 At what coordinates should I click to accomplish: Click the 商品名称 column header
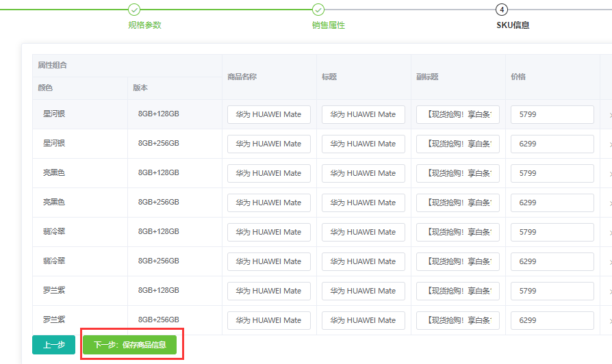pyautogui.click(x=242, y=77)
